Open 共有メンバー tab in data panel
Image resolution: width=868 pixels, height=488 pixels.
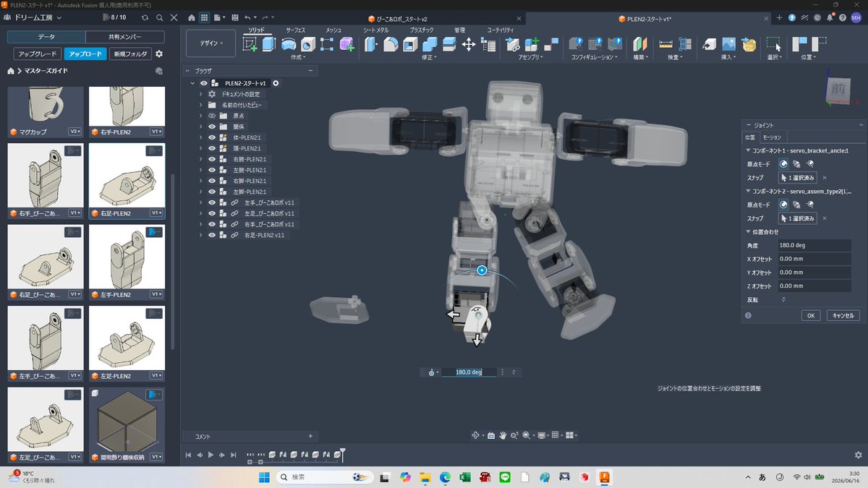125,37
